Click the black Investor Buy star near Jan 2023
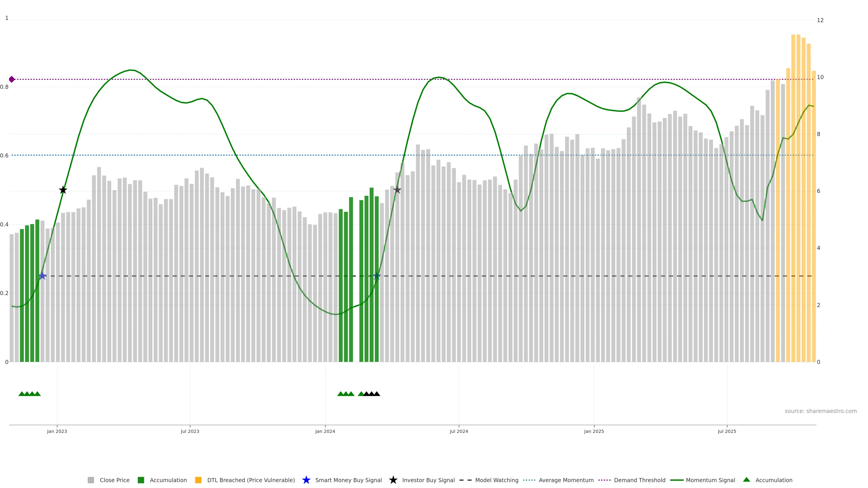Image resolution: width=868 pixels, height=488 pixels. coord(63,190)
